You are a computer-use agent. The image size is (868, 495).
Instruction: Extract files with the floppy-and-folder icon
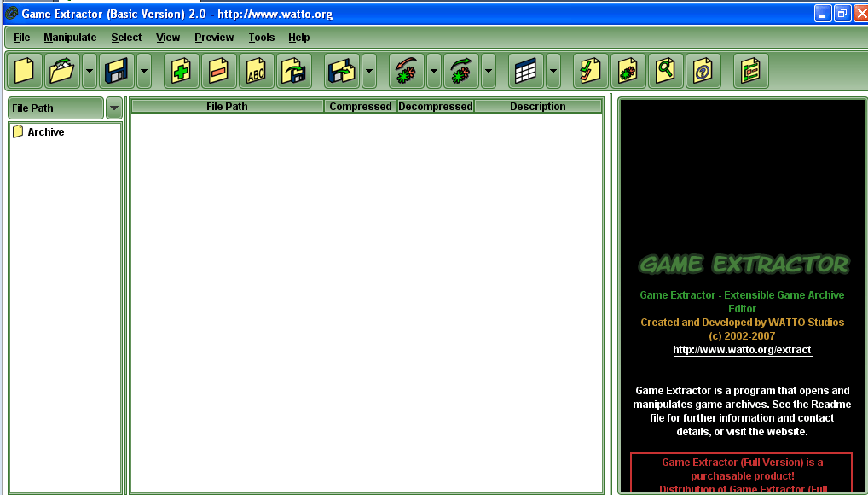tap(342, 71)
